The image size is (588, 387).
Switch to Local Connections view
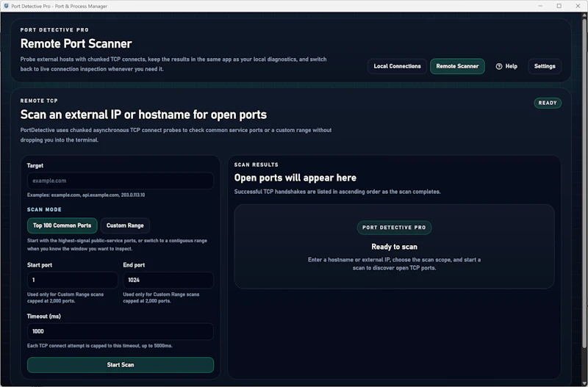click(397, 66)
